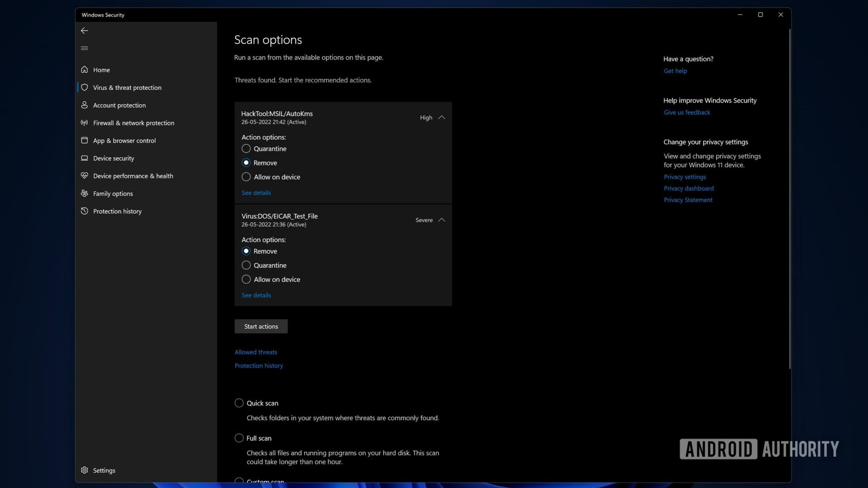Click the Firewall & network protection icon
868x488 pixels.
pyautogui.click(x=84, y=123)
